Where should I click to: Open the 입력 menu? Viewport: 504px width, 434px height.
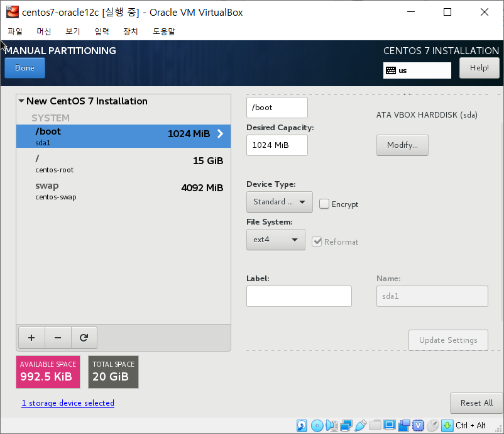102,31
